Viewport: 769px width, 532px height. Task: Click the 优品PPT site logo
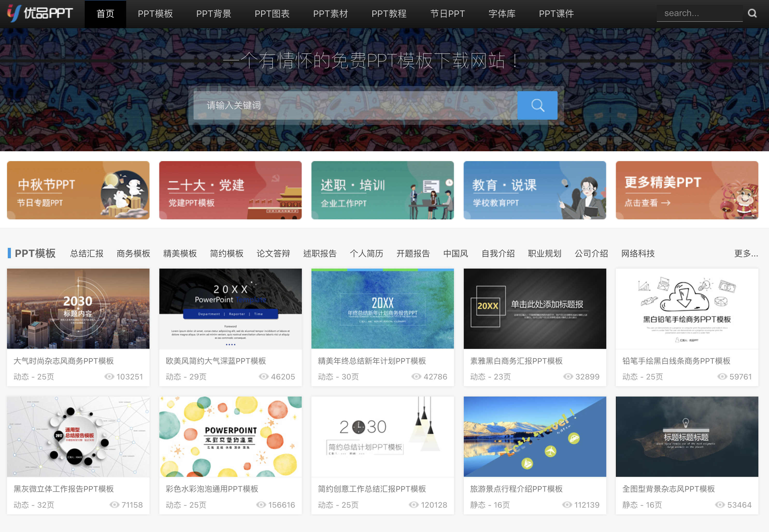click(40, 13)
